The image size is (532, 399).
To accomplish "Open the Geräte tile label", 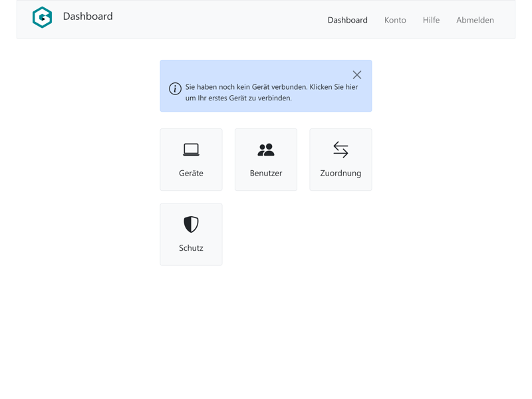I will pos(191,173).
